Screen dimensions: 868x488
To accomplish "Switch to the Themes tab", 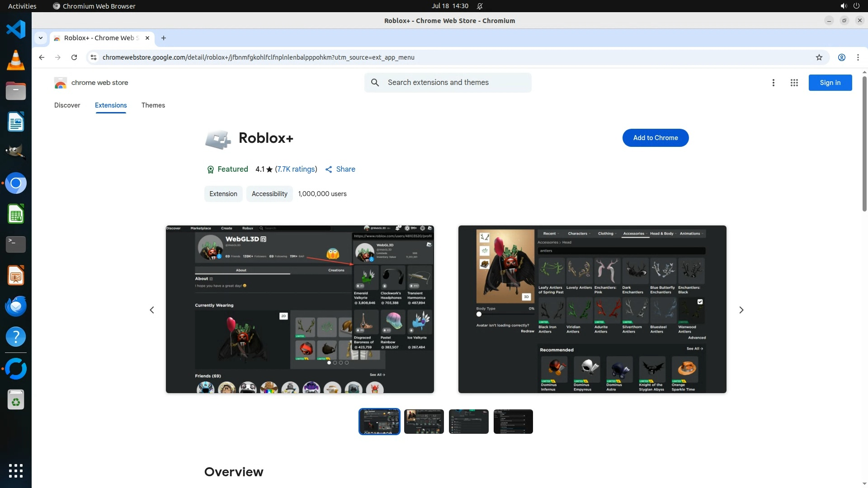I will (153, 105).
